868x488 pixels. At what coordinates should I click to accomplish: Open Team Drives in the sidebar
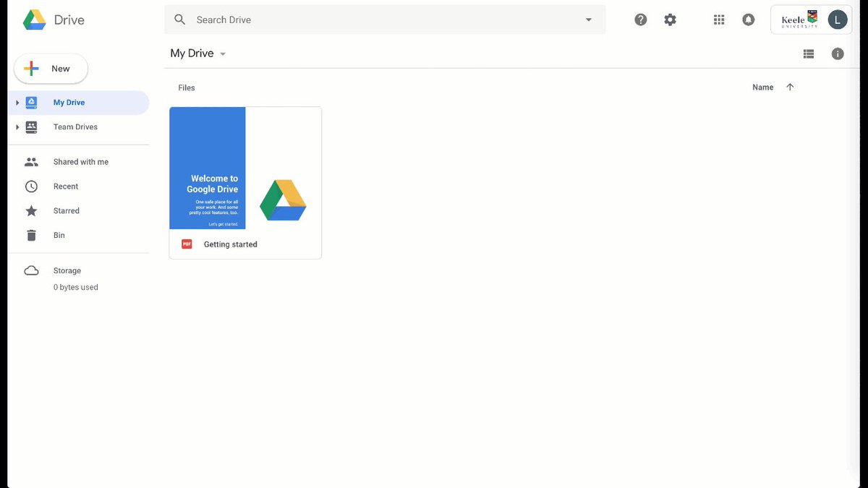point(78,127)
